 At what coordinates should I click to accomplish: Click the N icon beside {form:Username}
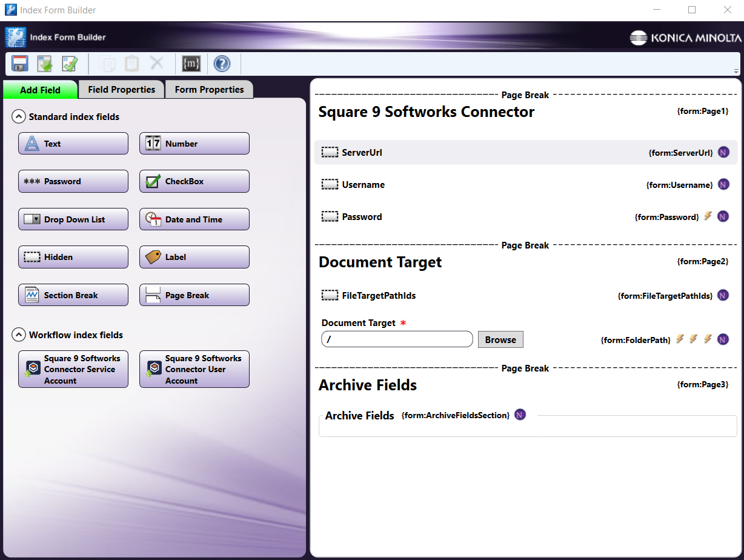click(723, 185)
